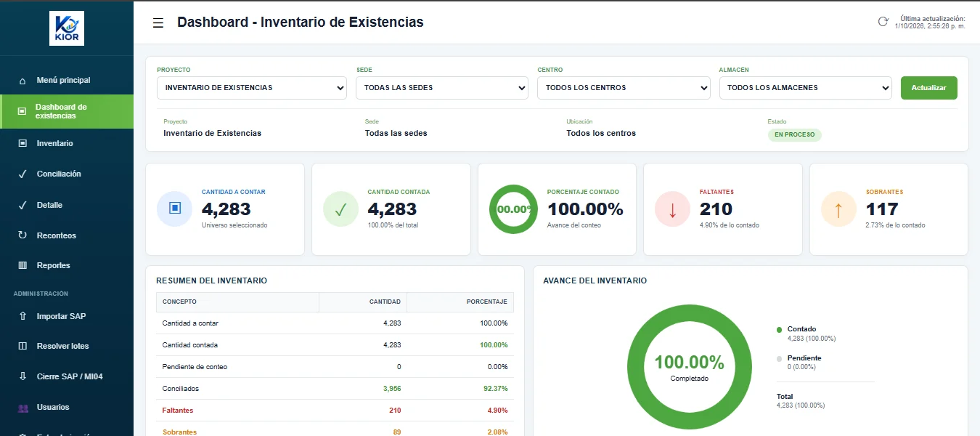
Task: Click the RESUMEN DEL INVENTARIO heading
Action: coord(211,280)
